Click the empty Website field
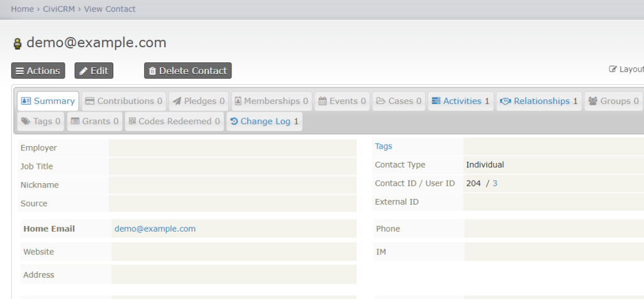The height and width of the screenshot is (299, 644). (x=234, y=251)
